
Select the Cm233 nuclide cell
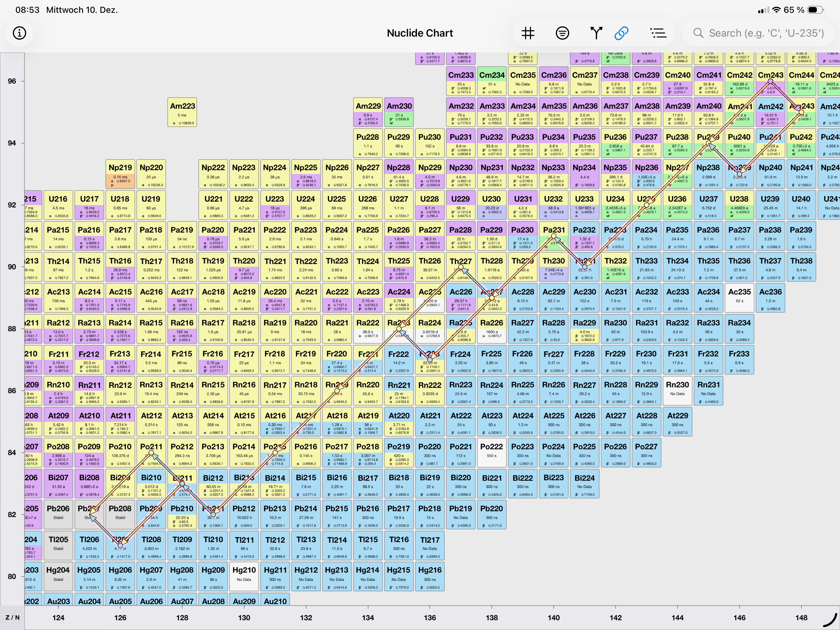click(461, 81)
